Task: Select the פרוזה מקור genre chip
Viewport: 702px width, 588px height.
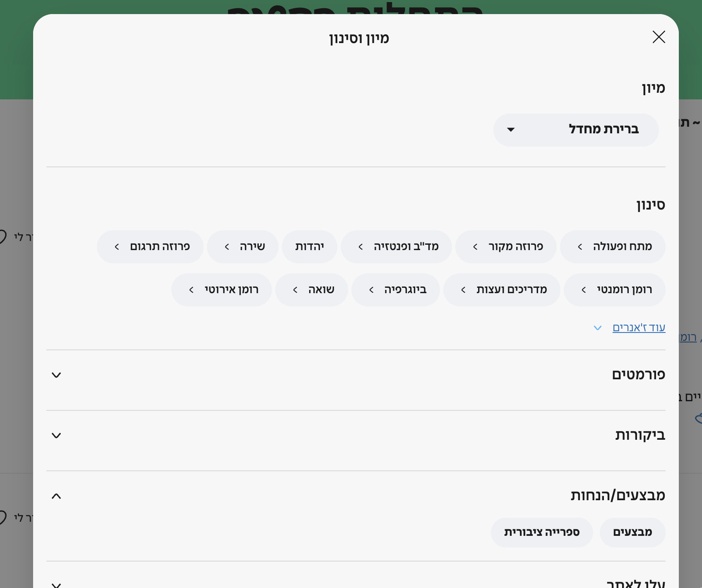Action: pyautogui.click(x=506, y=247)
